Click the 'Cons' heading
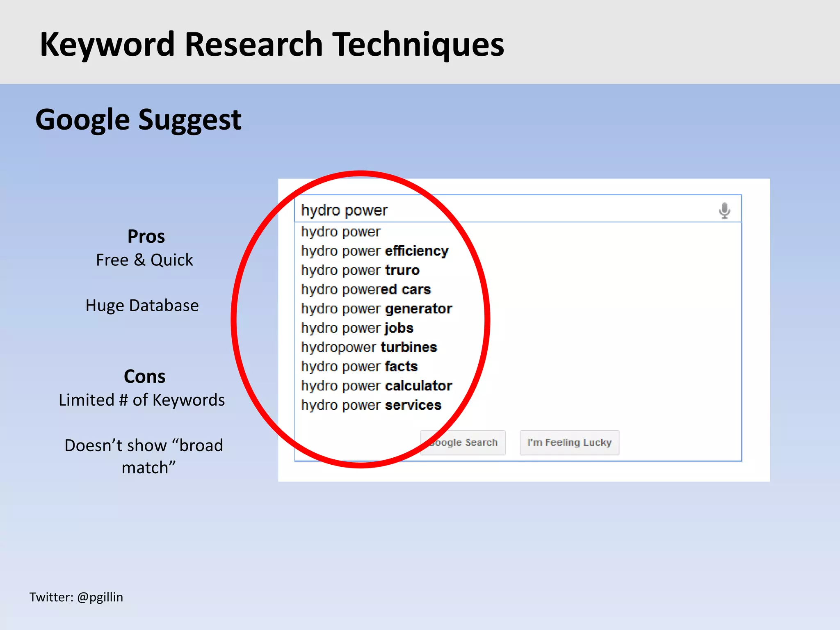The width and height of the screenshot is (840, 630). pyautogui.click(x=145, y=377)
